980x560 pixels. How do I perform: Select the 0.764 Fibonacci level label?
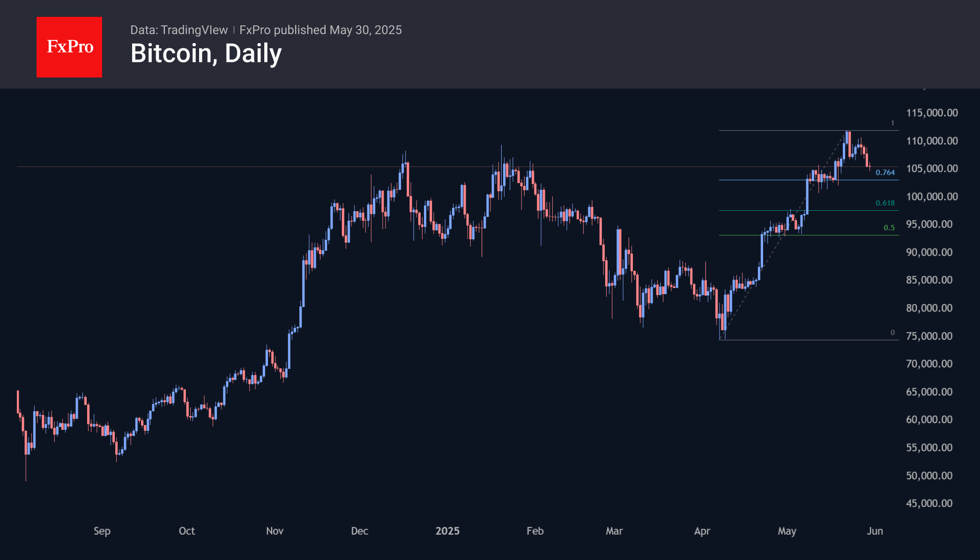coord(885,172)
